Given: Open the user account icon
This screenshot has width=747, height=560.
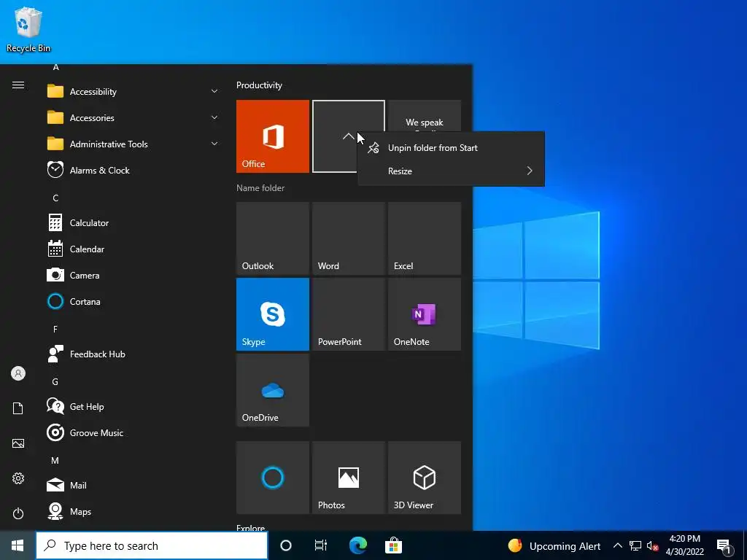Looking at the screenshot, I should (18, 373).
